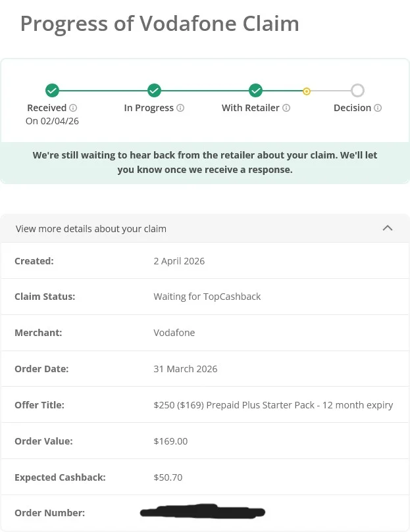
Task: Click the Claim Status row value
Action: (x=207, y=297)
